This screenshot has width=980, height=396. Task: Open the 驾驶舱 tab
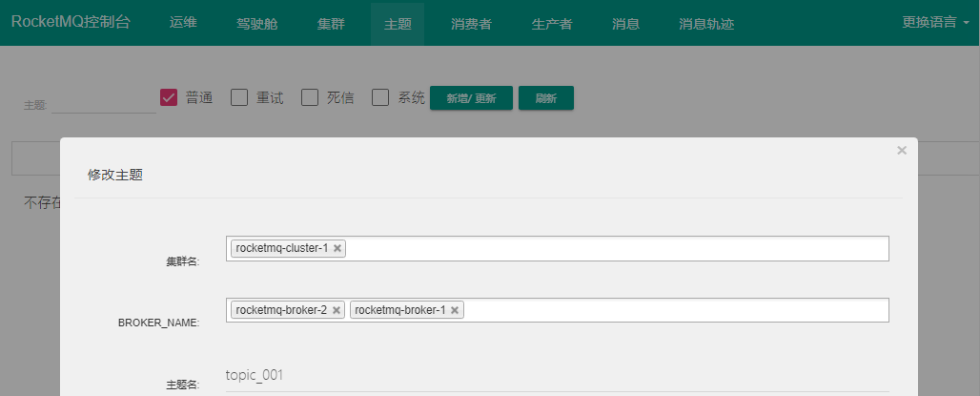tap(256, 23)
